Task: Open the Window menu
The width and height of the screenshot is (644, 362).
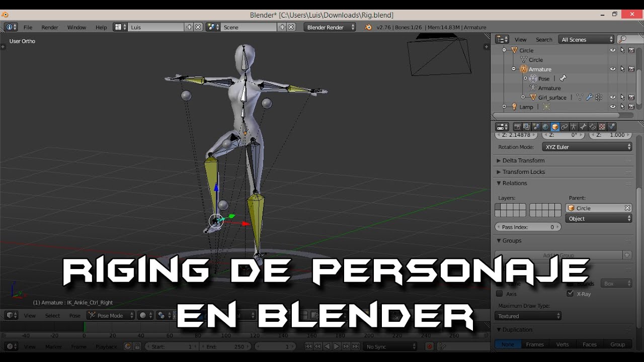Action: click(76, 27)
